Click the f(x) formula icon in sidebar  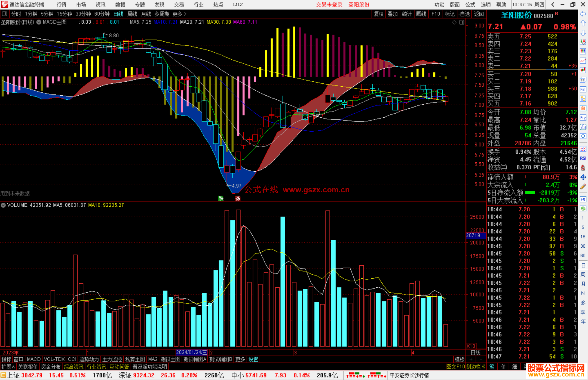583,127
